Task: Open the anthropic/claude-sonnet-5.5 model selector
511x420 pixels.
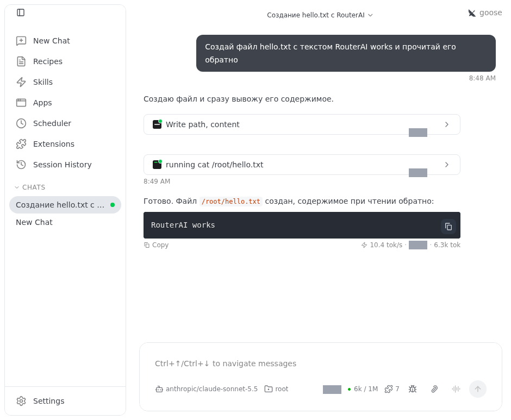Action: click(206, 389)
